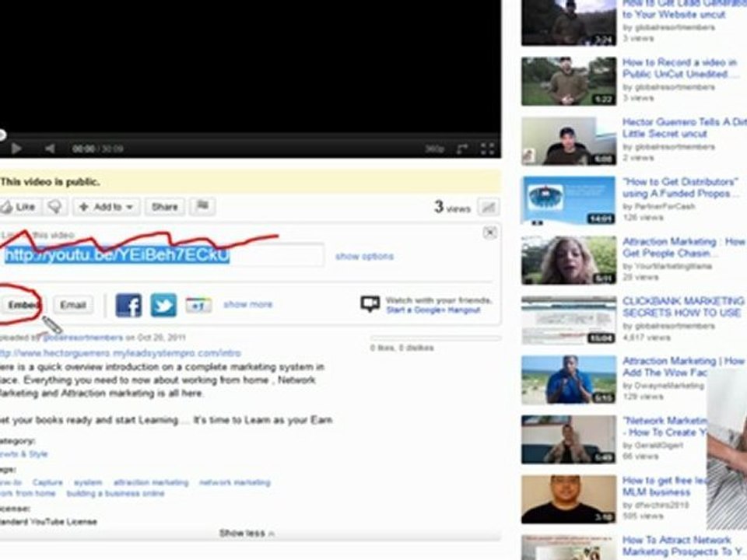Screen dimensions: 747x560
Task: Open 'How to Get Distributors' video thumbnail
Action: [x=569, y=201]
